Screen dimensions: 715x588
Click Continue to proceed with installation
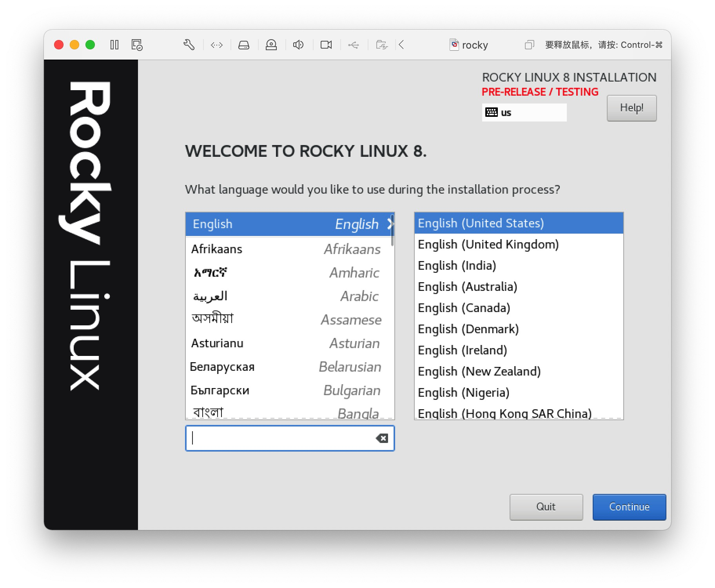pos(629,507)
